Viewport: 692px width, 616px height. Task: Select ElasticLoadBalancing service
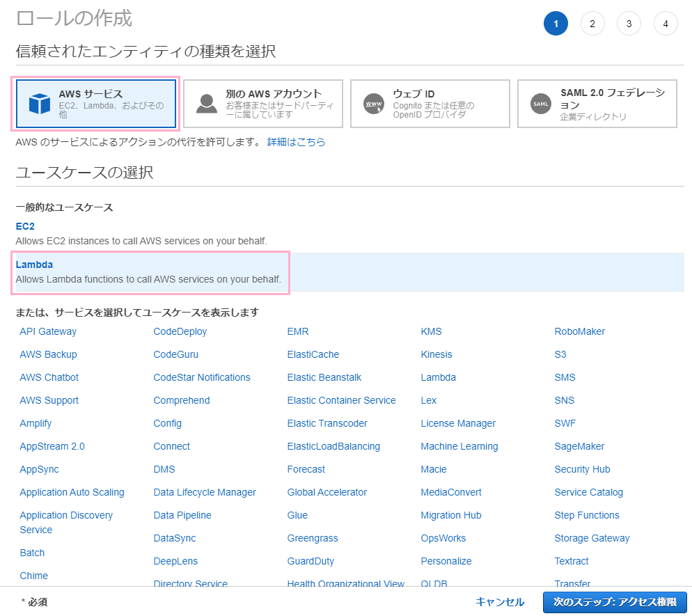[333, 446]
